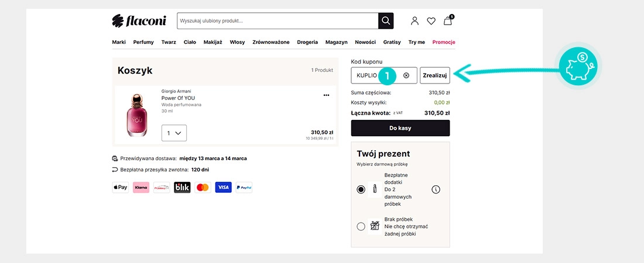Click the 1 Produkt count text
This screenshot has width=644, height=263.
pyautogui.click(x=322, y=70)
